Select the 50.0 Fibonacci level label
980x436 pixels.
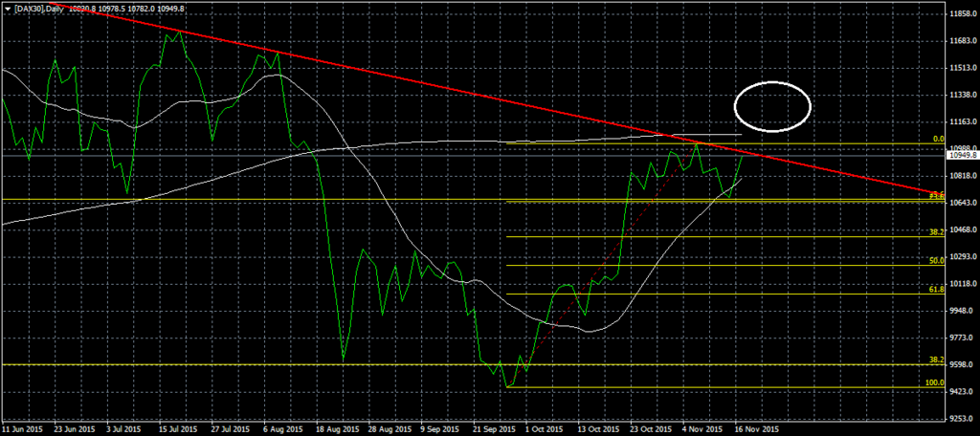936,260
